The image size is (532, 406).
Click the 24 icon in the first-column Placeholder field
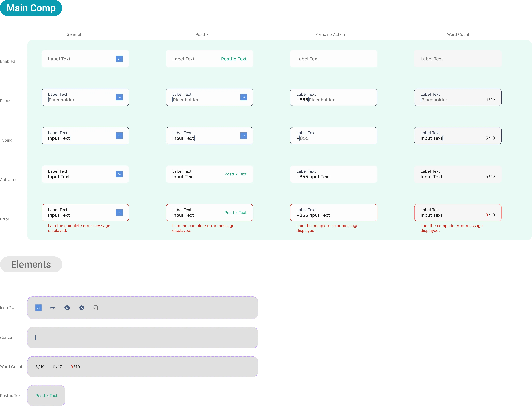119,97
